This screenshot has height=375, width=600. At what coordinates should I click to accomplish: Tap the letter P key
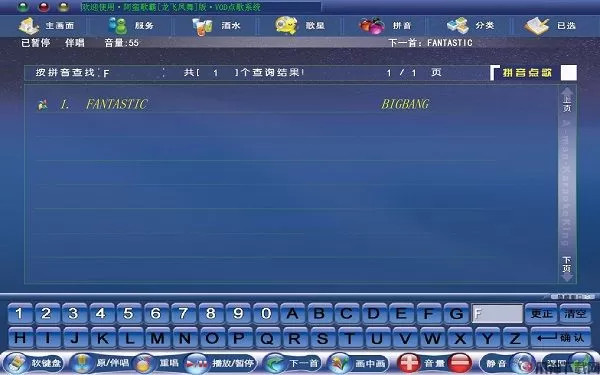click(240, 338)
